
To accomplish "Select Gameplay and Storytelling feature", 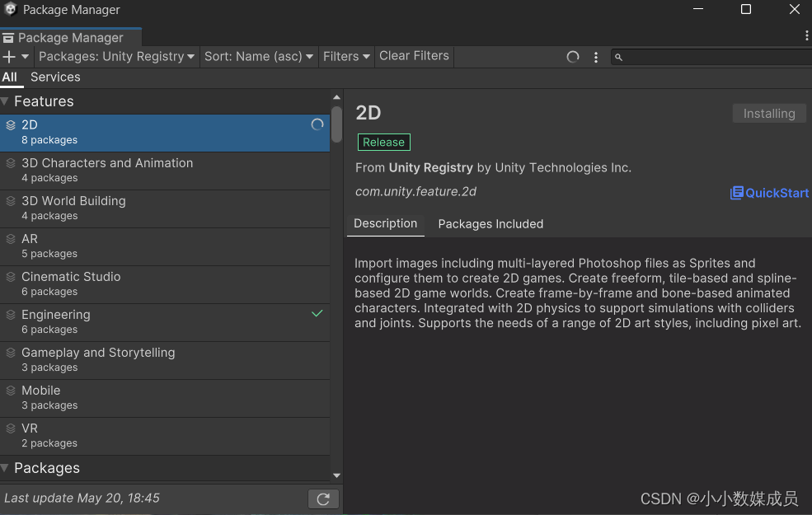I will click(165, 360).
